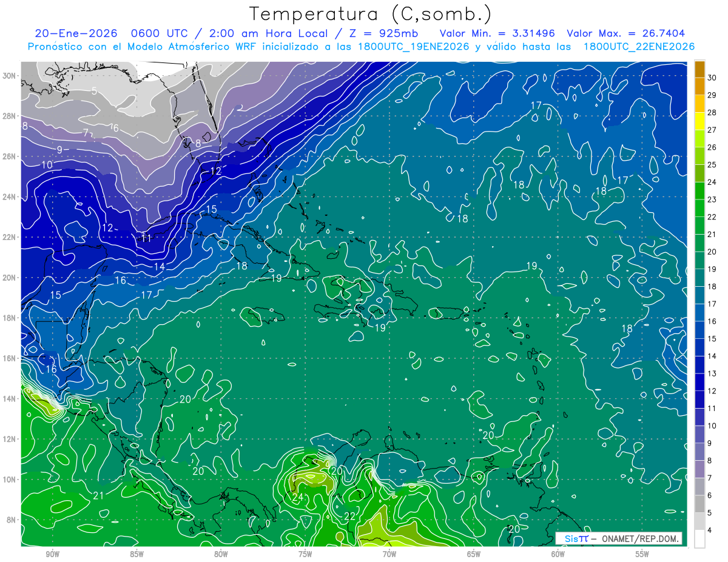Click the "13" color scale label

pyautogui.click(x=712, y=373)
